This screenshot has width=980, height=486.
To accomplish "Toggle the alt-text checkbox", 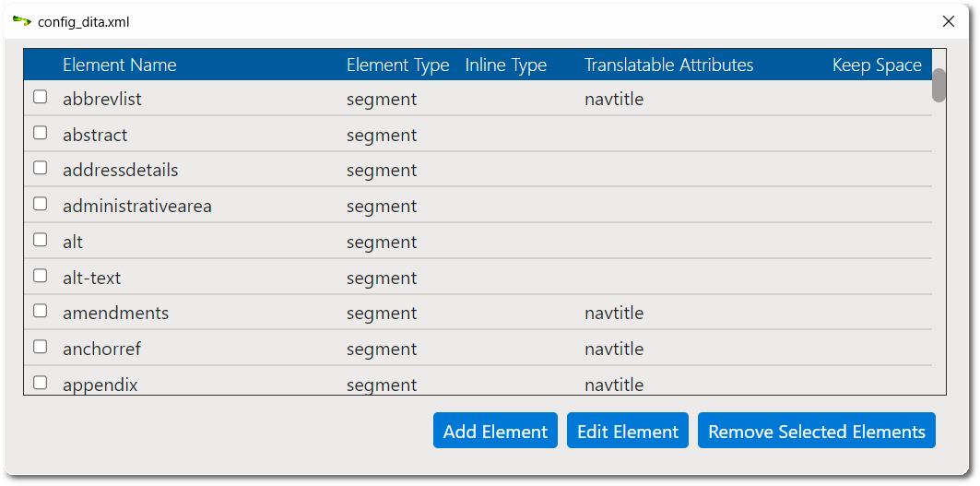I will point(40,275).
